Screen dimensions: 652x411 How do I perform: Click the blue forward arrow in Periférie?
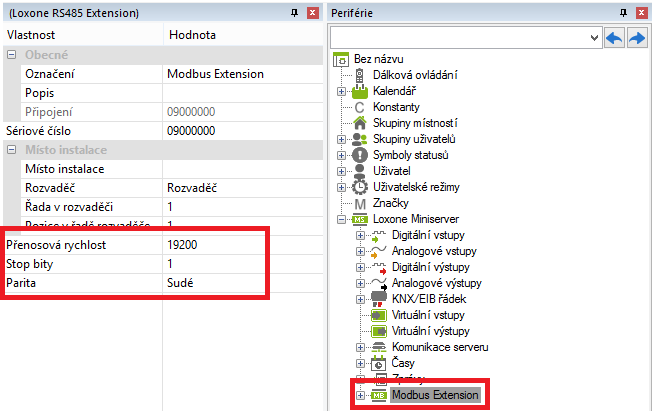pyautogui.click(x=637, y=38)
